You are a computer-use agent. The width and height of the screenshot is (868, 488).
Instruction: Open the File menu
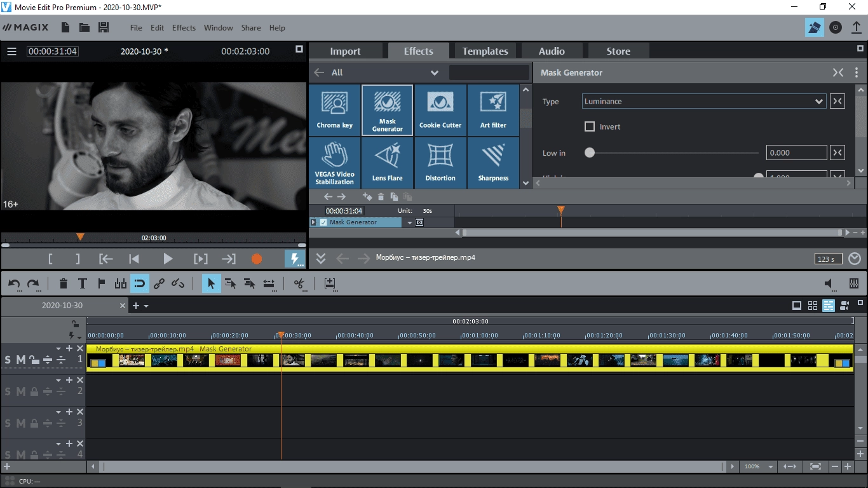[136, 27]
